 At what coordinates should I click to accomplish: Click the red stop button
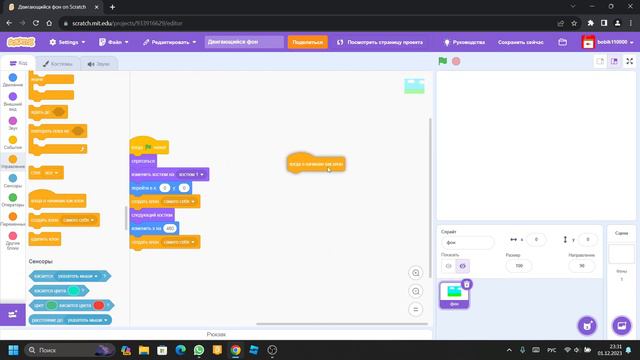[456, 61]
